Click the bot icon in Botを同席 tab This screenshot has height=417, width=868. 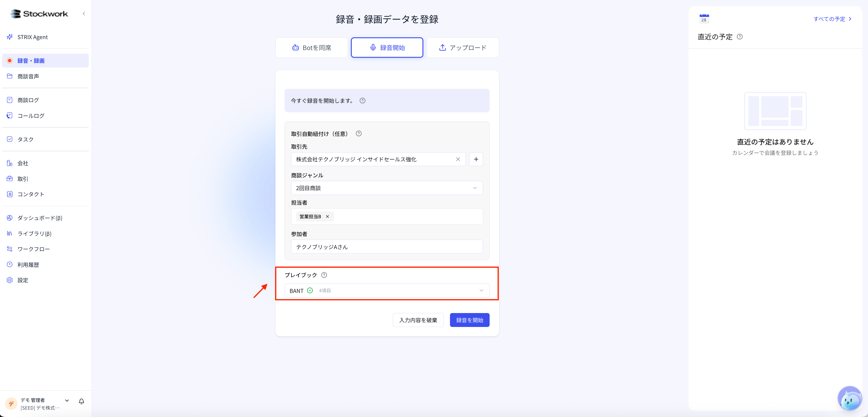click(296, 48)
